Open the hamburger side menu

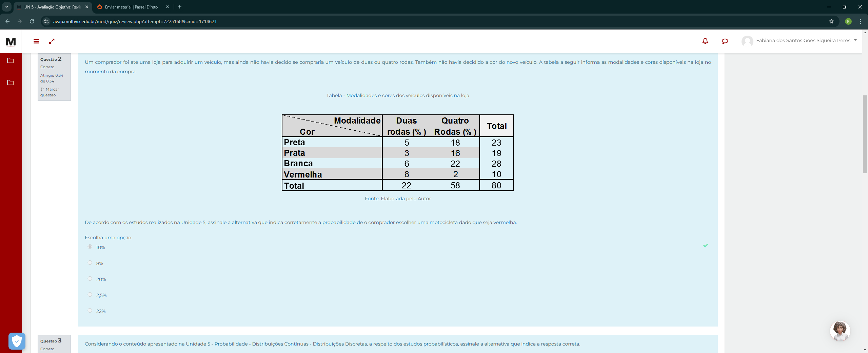pos(36,41)
